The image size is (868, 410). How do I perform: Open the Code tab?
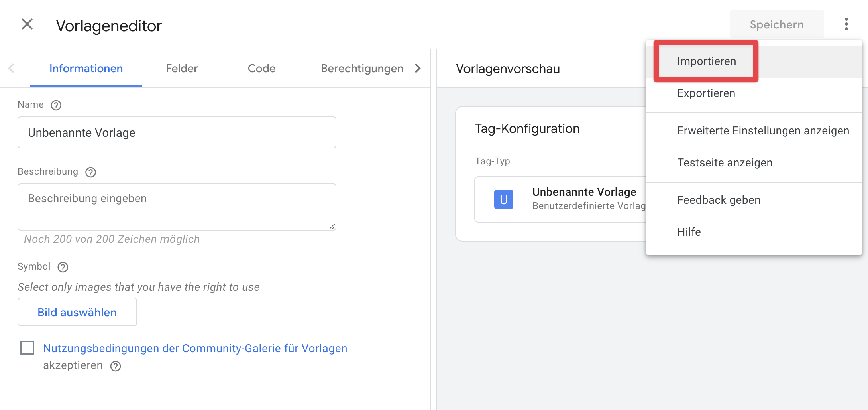[x=261, y=69]
